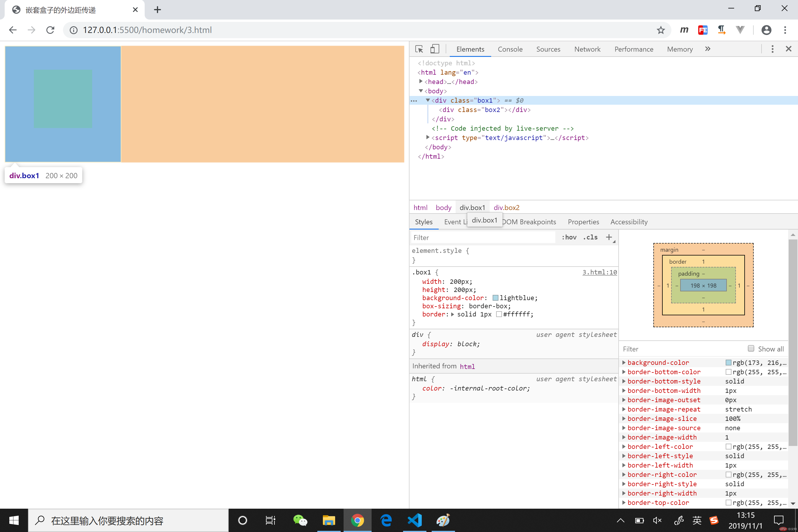Open the 'm' browser extension
The height and width of the screenshot is (532, 798).
point(684,30)
